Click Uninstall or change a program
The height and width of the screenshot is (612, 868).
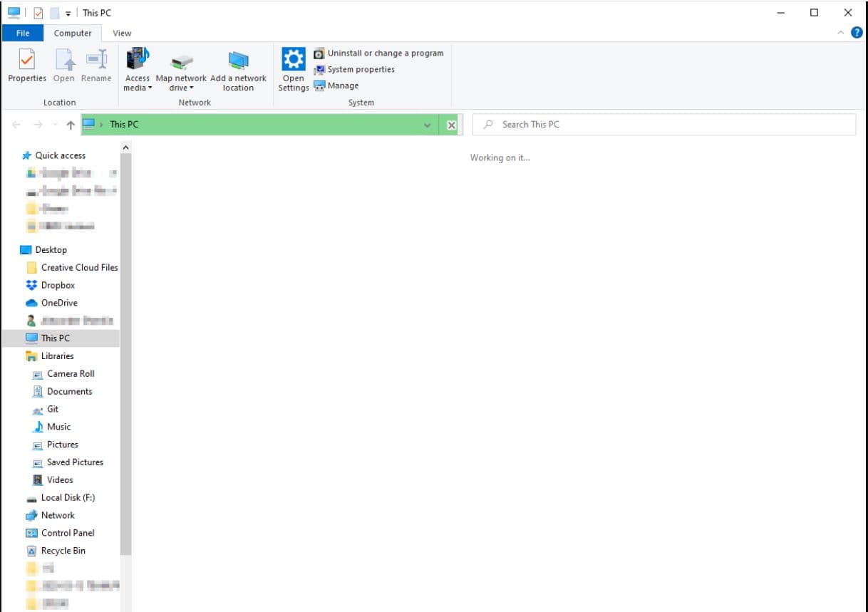point(378,53)
